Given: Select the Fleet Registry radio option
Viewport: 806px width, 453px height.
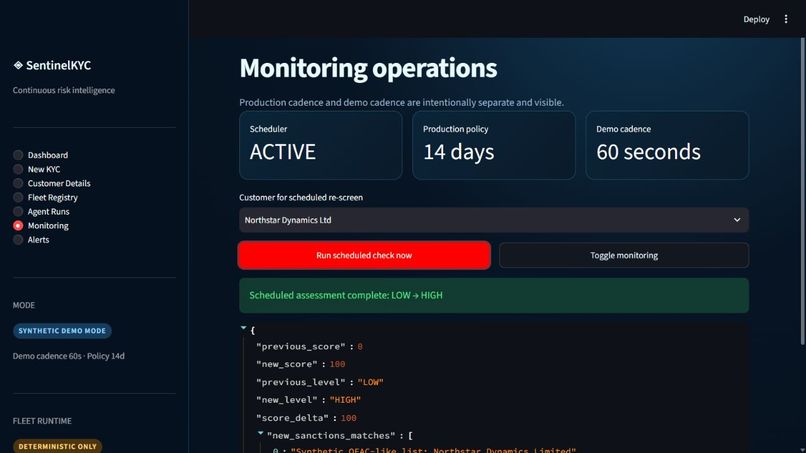Looking at the screenshot, I should [x=18, y=197].
